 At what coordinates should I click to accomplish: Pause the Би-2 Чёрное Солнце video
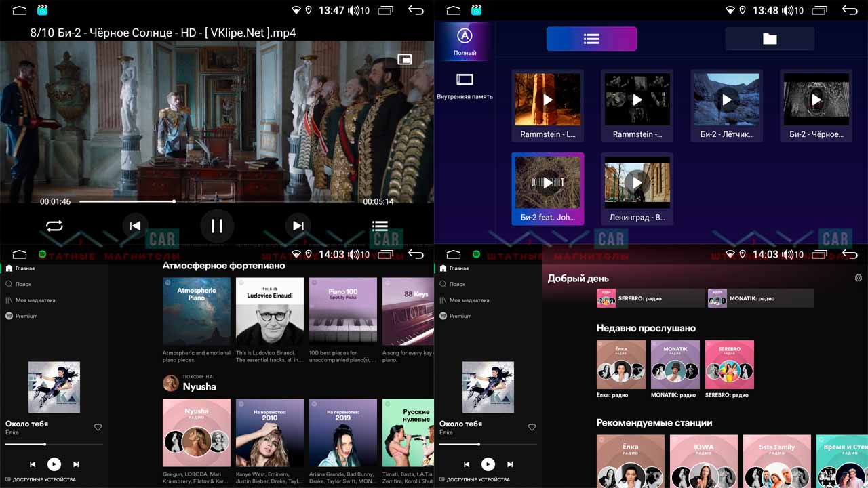(217, 226)
